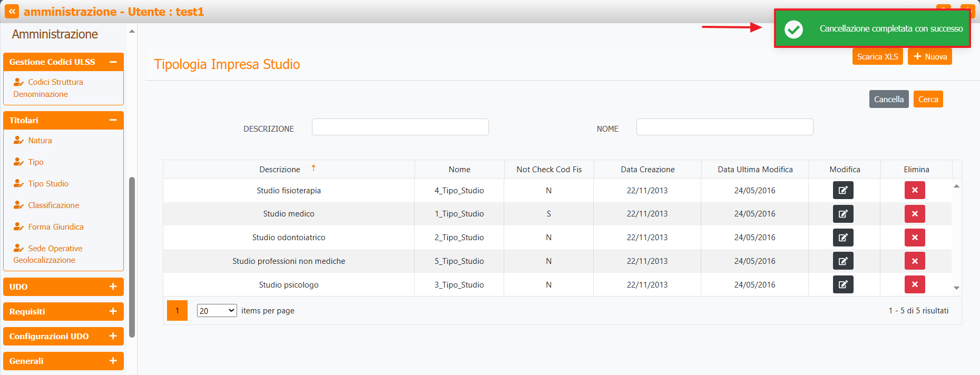Edit the Studio odontoiatrico row
The height and width of the screenshot is (375, 980).
pyautogui.click(x=842, y=238)
